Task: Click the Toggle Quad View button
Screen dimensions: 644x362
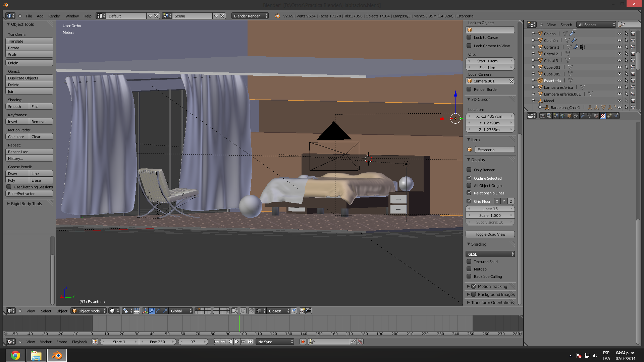Action: (x=490, y=234)
